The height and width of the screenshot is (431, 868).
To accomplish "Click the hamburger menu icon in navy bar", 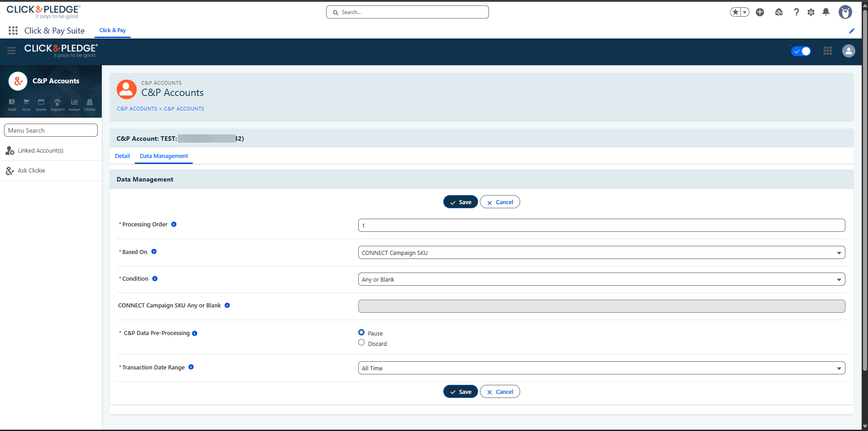I will pos(11,51).
